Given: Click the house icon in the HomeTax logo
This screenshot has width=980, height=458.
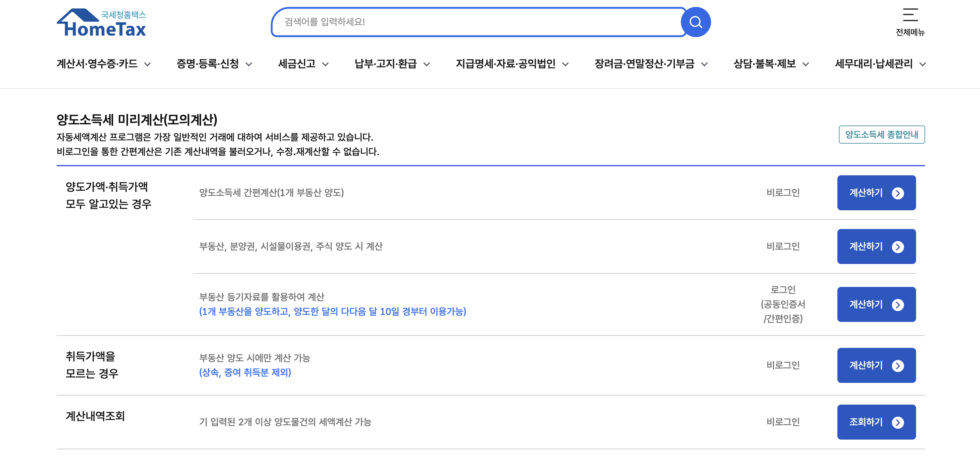Looking at the screenshot, I should point(78,16).
